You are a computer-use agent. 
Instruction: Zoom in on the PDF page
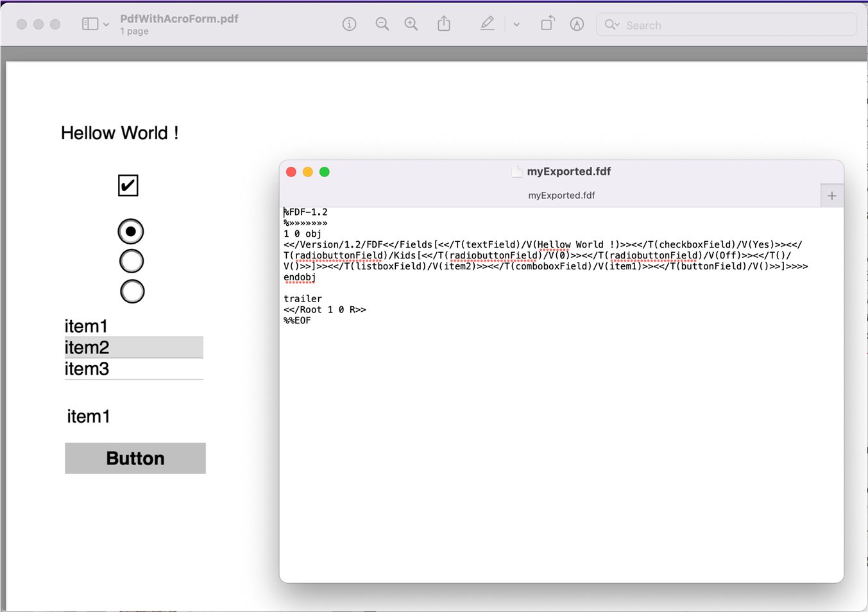(411, 24)
